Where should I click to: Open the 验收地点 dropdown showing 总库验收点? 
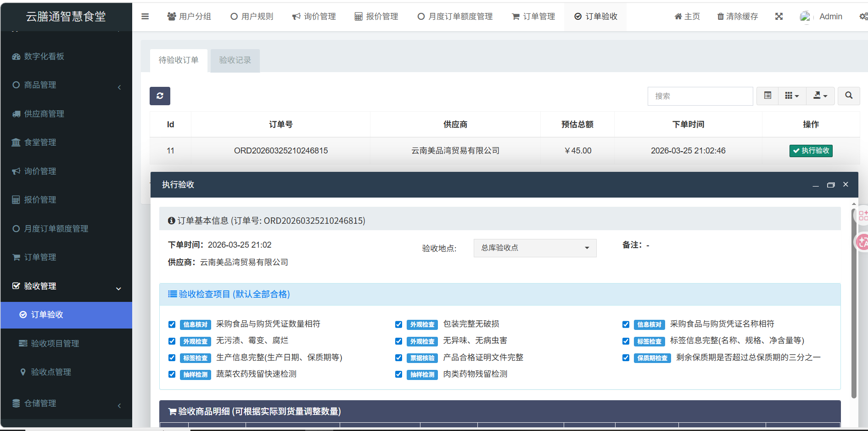[535, 248]
